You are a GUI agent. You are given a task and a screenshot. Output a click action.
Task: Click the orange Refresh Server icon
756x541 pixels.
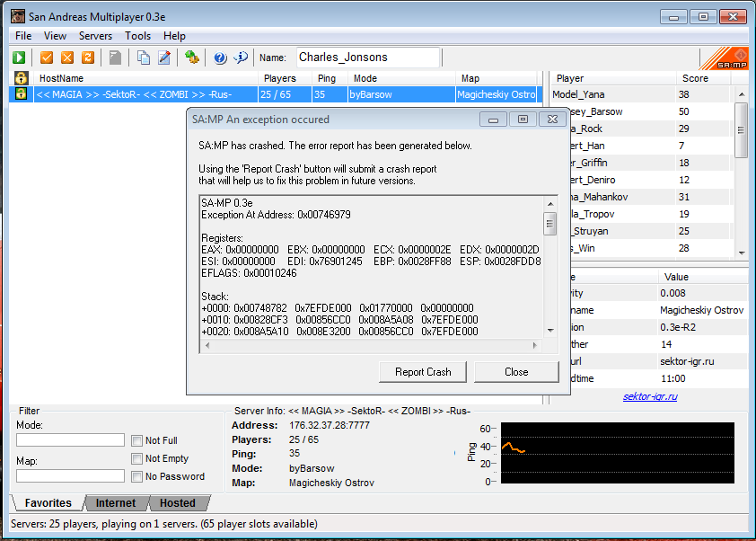pos(88,58)
